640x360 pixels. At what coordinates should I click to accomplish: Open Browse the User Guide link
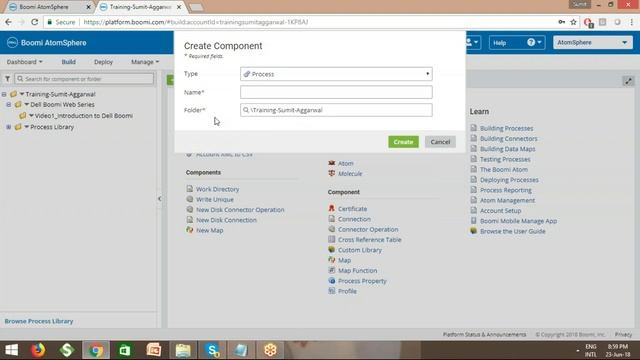point(513,231)
